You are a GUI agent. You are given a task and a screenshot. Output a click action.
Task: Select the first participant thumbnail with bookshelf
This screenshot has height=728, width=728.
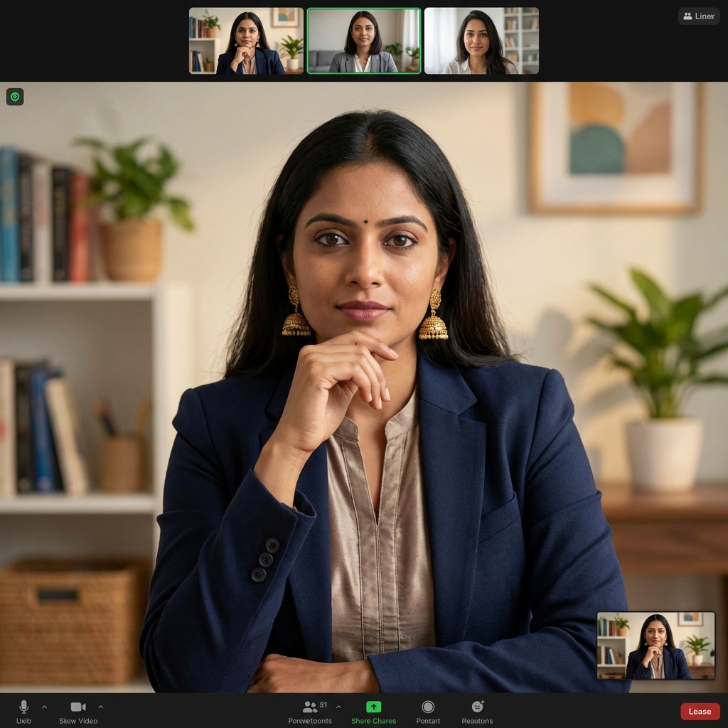[246, 41]
